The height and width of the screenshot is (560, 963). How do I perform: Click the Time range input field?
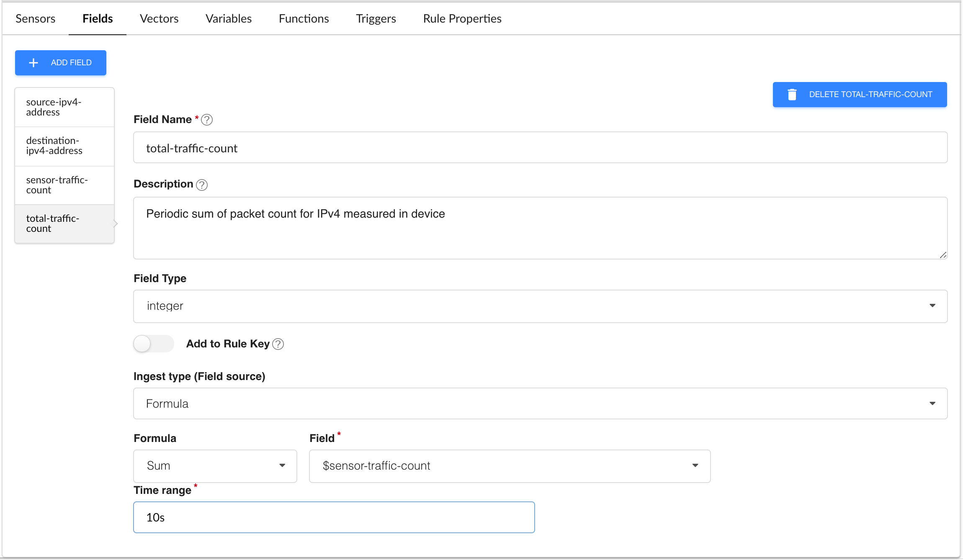coord(334,517)
